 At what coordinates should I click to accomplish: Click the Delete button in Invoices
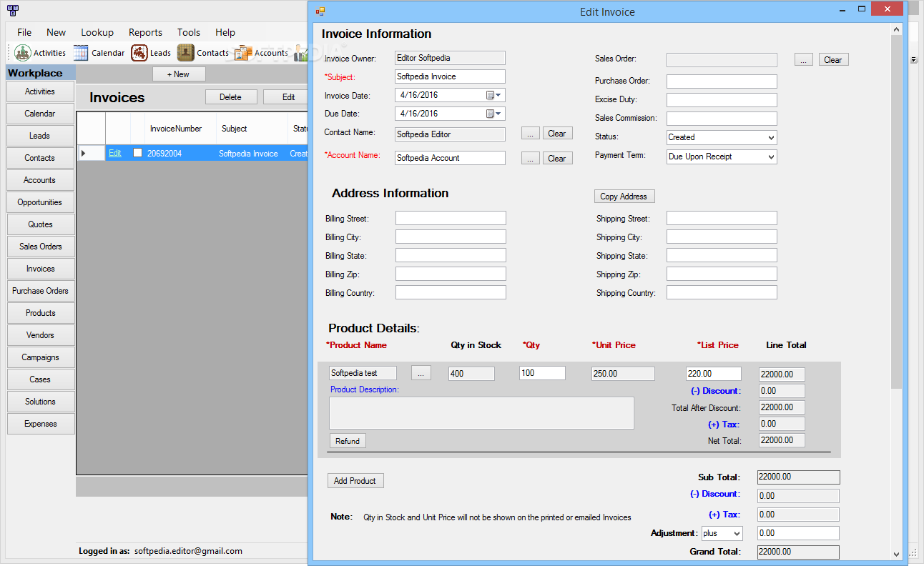(230, 97)
